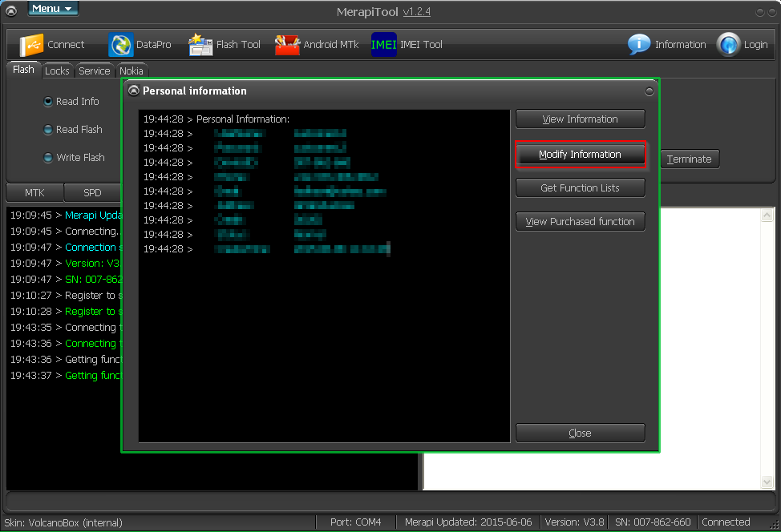
Task: Click the Login icon
Action: pos(728,44)
